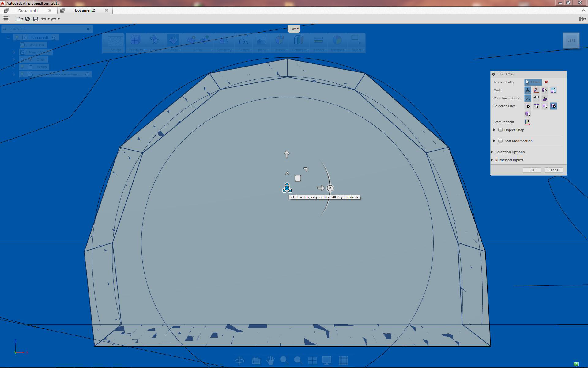This screenshot has width=588, height=368.
Task: Activate the Pan hand tool
Action: pos(270,360)
